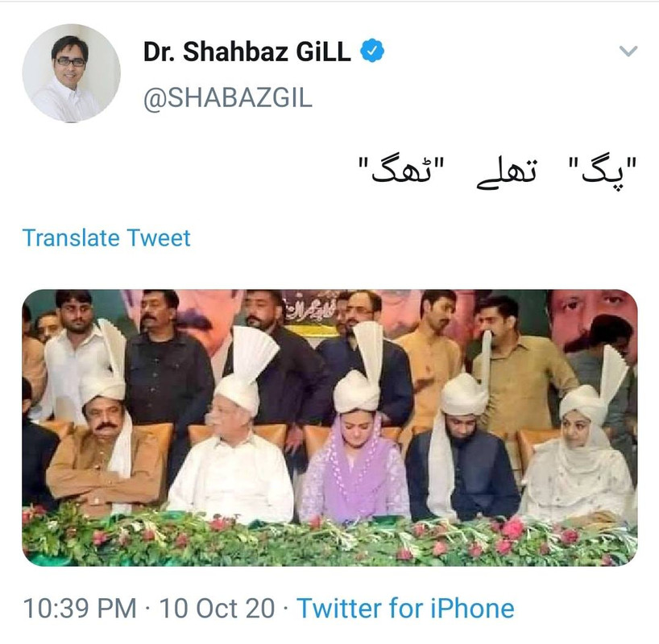Click the @SHABAZGIL handle

228,98
